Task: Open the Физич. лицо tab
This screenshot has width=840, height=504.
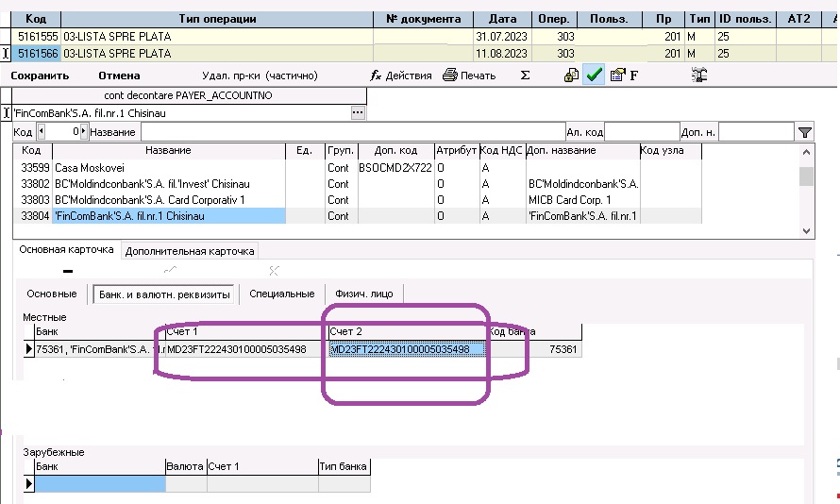Action: pos(364,294)
